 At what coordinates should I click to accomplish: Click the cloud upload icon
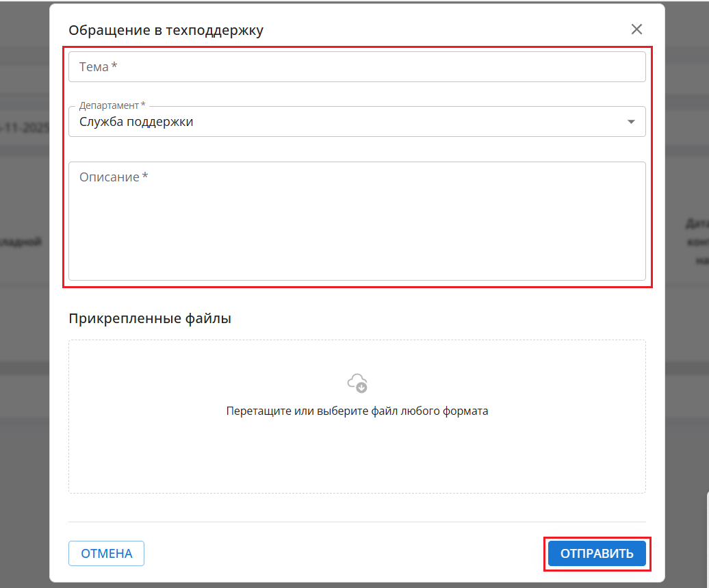357,383
